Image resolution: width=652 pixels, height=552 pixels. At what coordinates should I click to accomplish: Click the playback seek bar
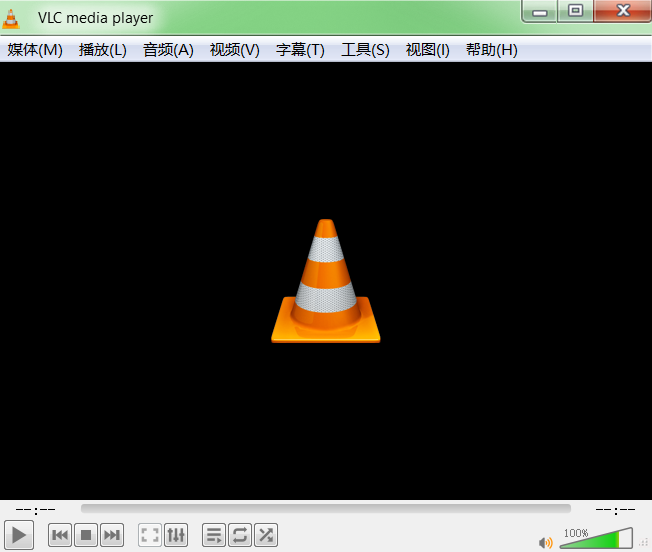[x=326, y=509]
